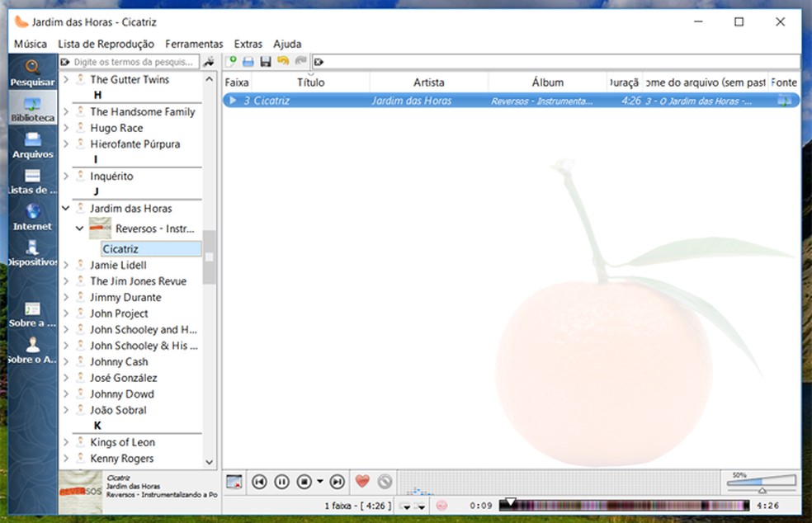Open the Pesquisar sidebar tab

tap(32, 73)
